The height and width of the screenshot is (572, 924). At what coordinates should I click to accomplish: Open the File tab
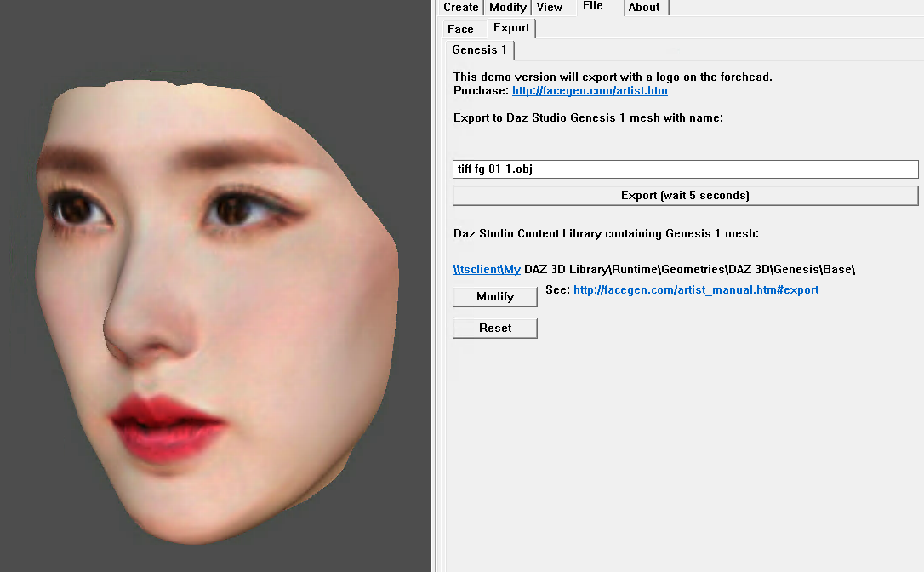(594, 6)
